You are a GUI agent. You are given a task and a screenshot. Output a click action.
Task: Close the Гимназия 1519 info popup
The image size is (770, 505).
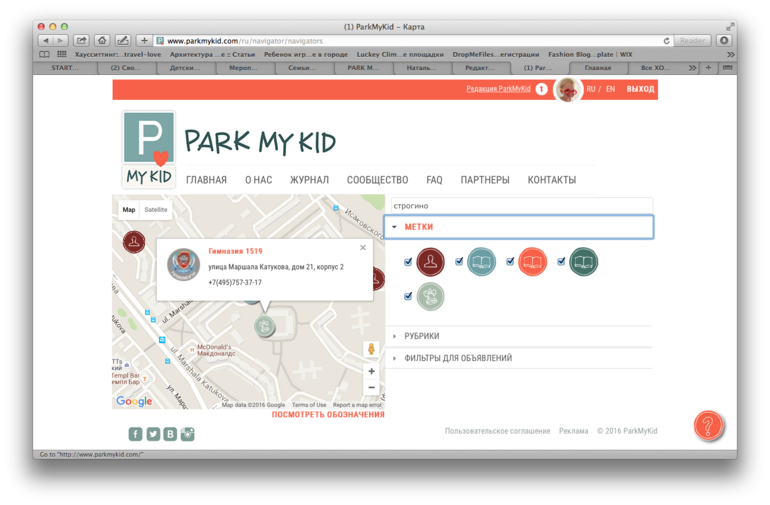(x=363, y=247)
